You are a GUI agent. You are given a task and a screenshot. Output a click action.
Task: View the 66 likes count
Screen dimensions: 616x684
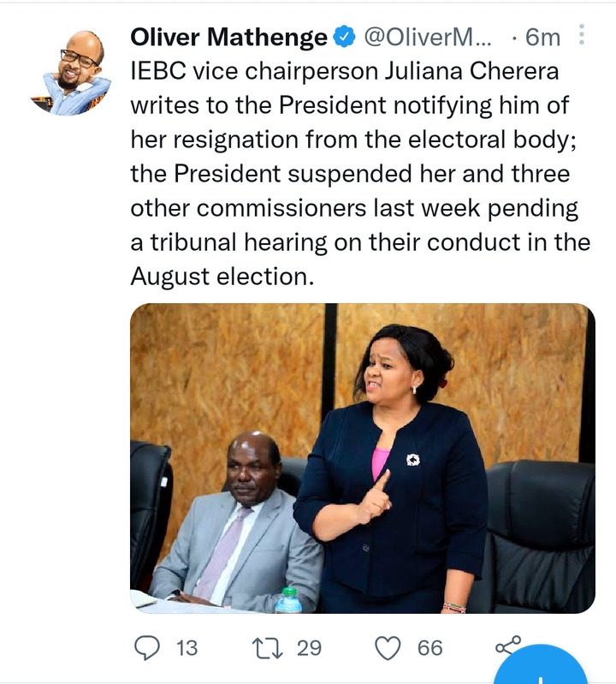(x=429, y=648)
